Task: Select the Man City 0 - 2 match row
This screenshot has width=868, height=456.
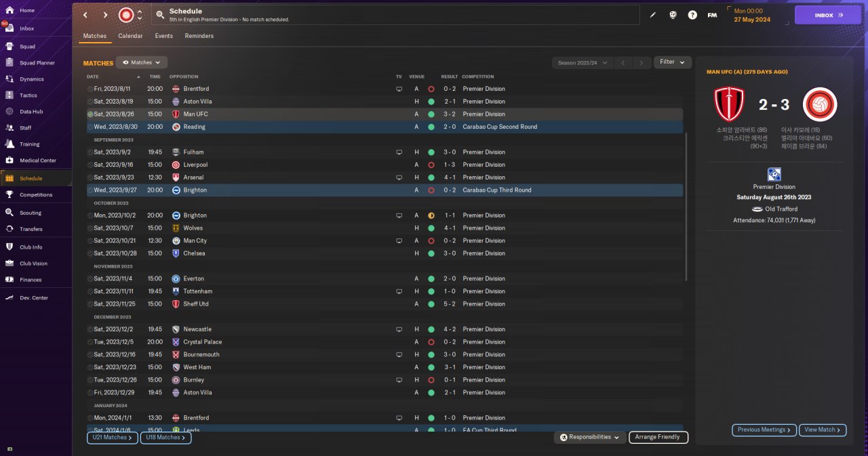Action: pyautogui.click(x=384, y=241)
